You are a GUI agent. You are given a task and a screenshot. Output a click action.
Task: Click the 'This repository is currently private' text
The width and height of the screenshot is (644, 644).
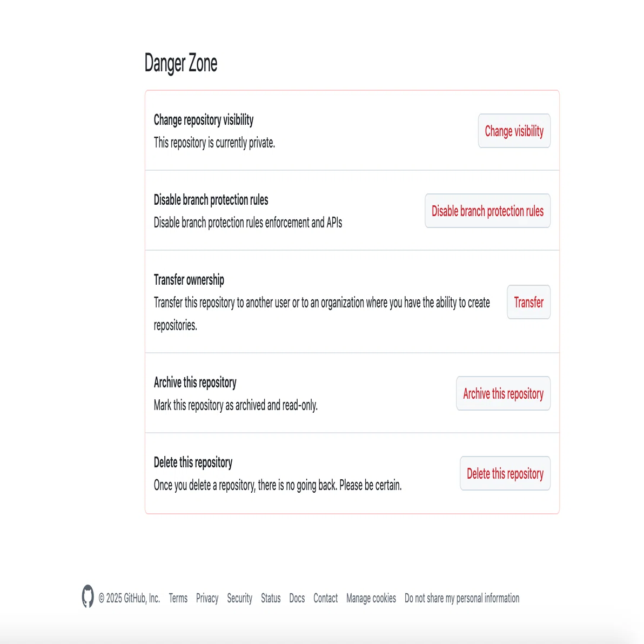pos(214,143)
